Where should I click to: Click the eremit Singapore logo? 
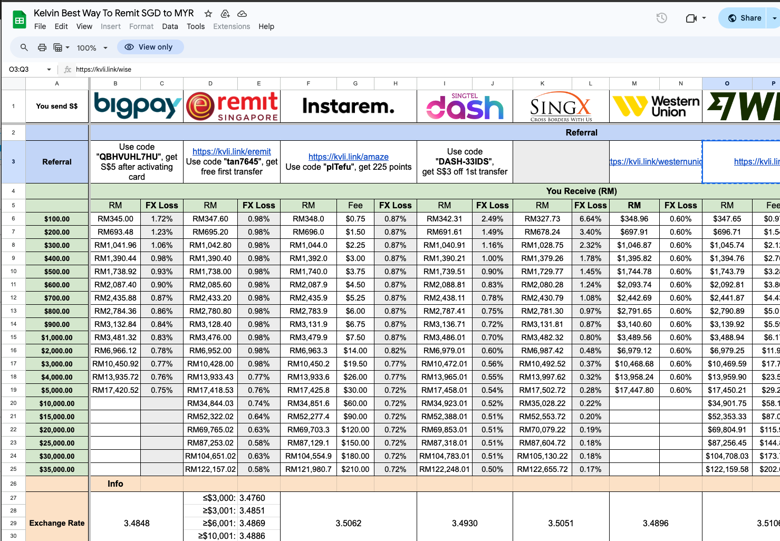(x=232, y=106)
